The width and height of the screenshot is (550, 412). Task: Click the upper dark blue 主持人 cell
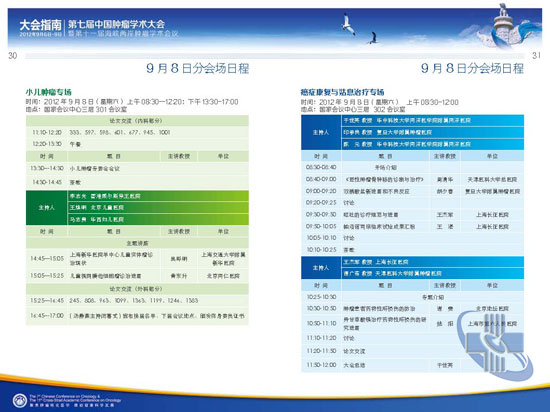[x=321, y=133]
